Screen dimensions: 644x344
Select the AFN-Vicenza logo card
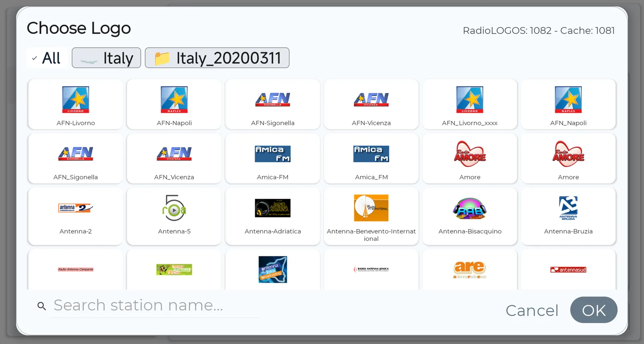pyautogui.click(x=371, y=104)
